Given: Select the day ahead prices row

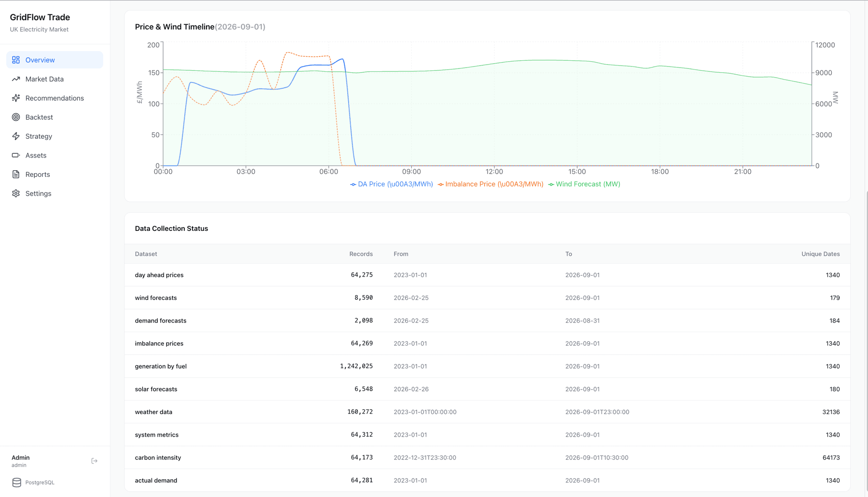Looking at the screenshot, I should coord(487,275).
